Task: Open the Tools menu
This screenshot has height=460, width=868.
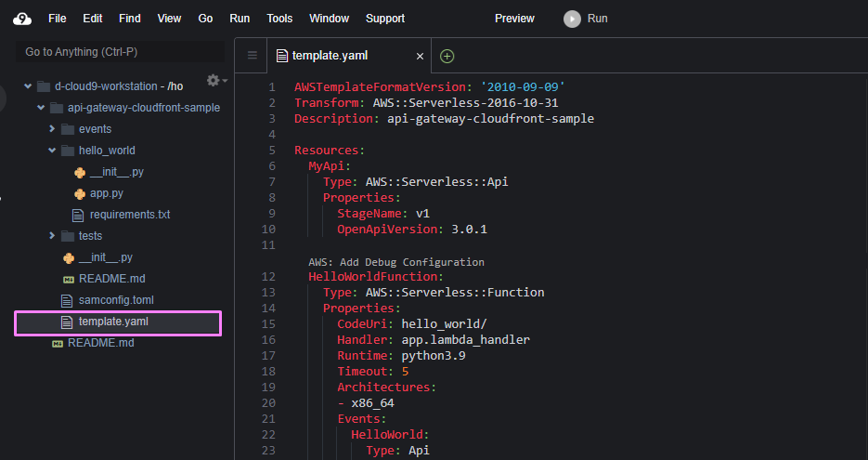Action: (x=279, y=19)
